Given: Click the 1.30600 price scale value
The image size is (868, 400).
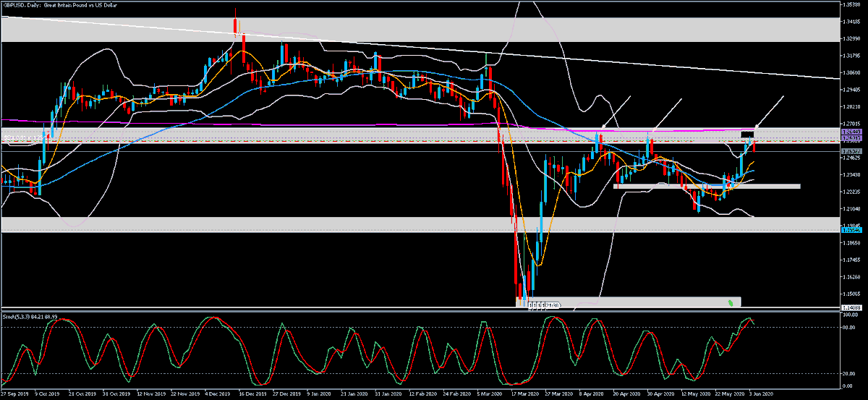Looking at the screenshot, I should point(851,72).
